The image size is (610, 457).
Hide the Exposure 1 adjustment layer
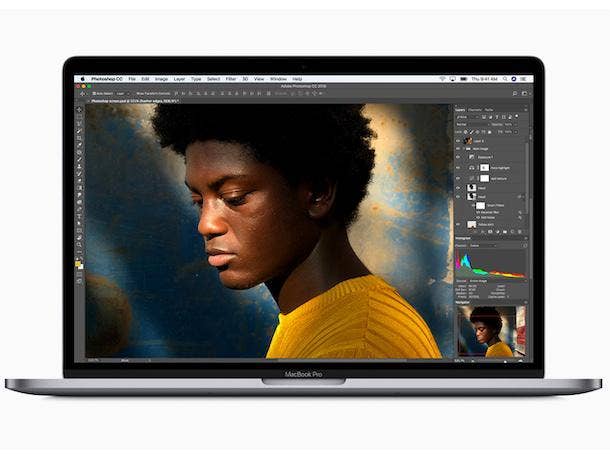point(458,157)
